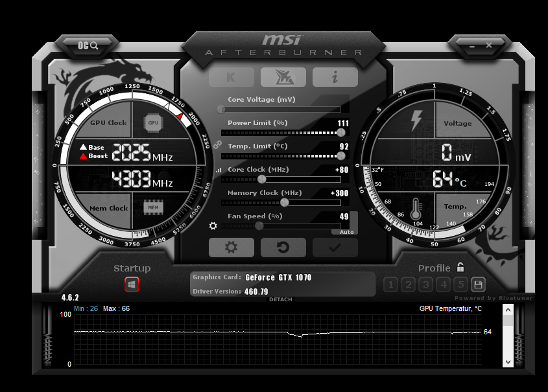Select profile slot 2
Screen dimensions: 548x392
click(408, 285)
